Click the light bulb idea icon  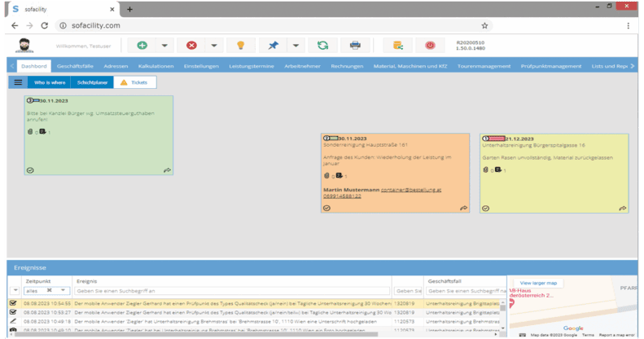(x=241, y=45)
